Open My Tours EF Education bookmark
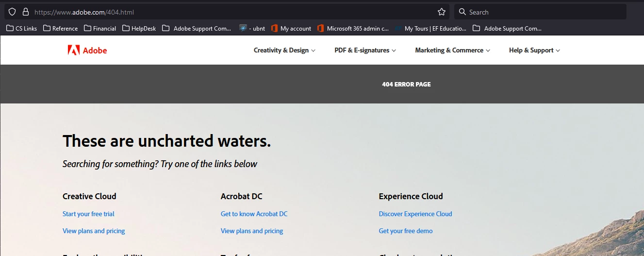This screenshot has height=256, width=644. coord(430,28)
